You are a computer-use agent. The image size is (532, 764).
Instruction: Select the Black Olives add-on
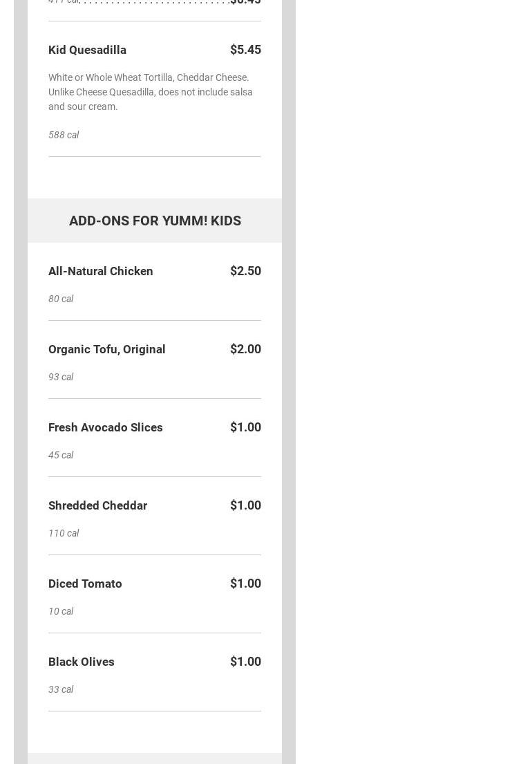click(x=82, y=662)
